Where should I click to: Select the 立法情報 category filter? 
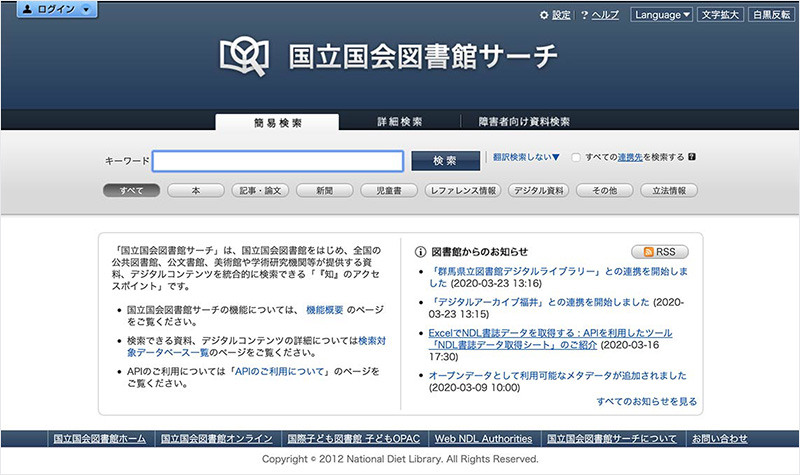669,191
